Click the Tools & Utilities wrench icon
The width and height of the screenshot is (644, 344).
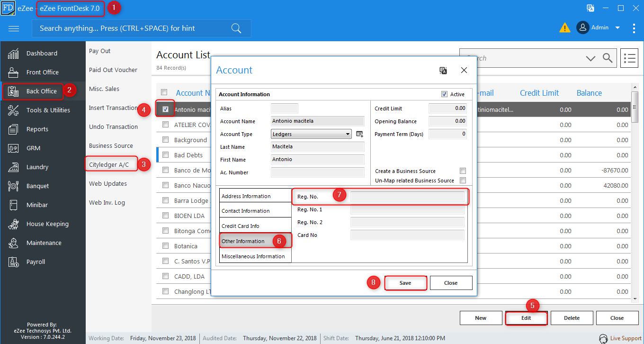(13, 110)
